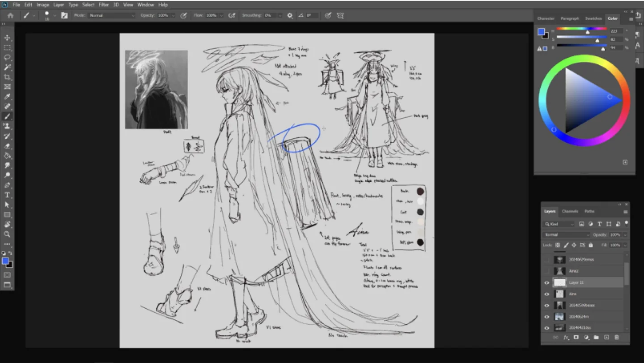Open the Window menu
The image size is (644, 363).
point(145,4)
